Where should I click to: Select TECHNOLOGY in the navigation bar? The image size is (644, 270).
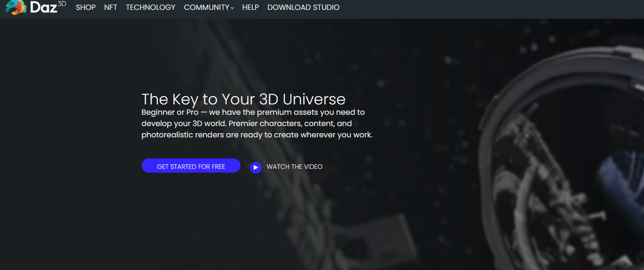point(151,8)
